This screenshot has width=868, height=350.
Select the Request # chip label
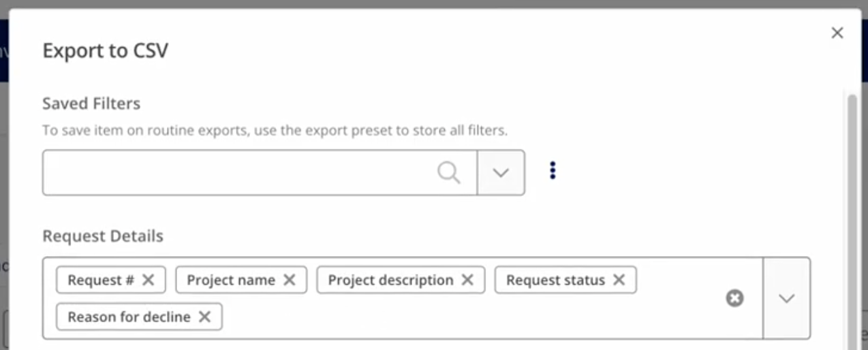[x=101, y=280]
